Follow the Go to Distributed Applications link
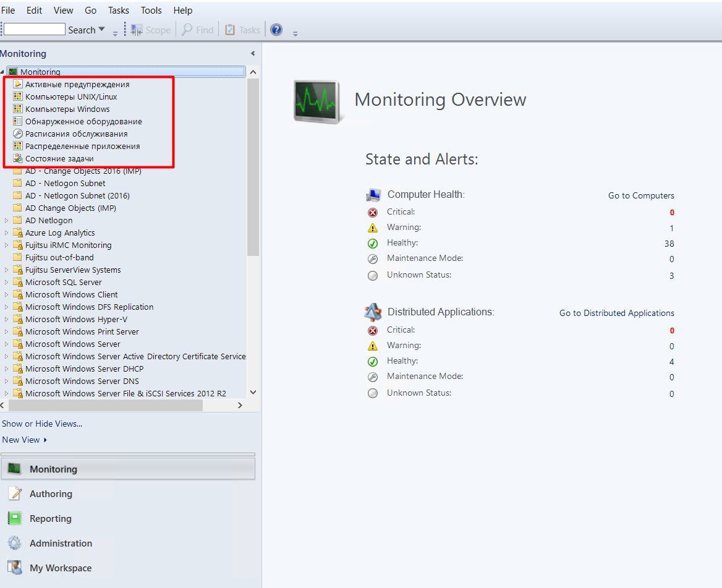This screenshot has height=588, width=722. [x=616, y=313]
